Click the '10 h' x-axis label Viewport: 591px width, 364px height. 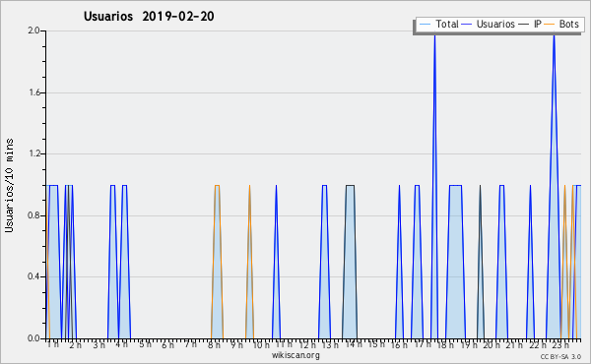pos(261,344)
